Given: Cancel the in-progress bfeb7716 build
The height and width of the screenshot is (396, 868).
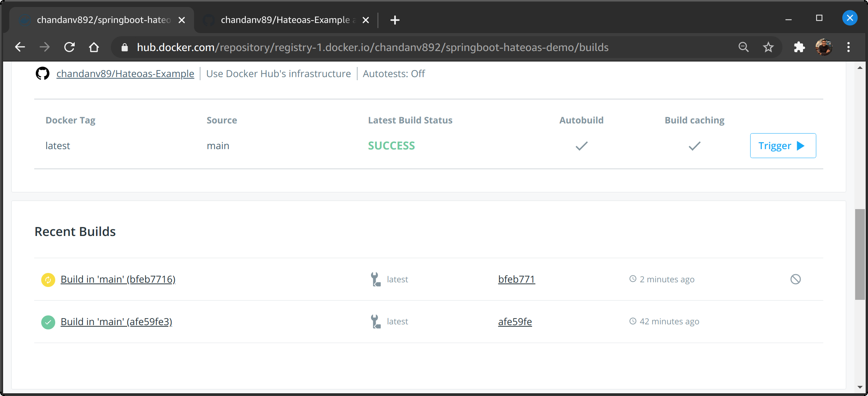Looking at the screenshot, I should tap(795, 279).
